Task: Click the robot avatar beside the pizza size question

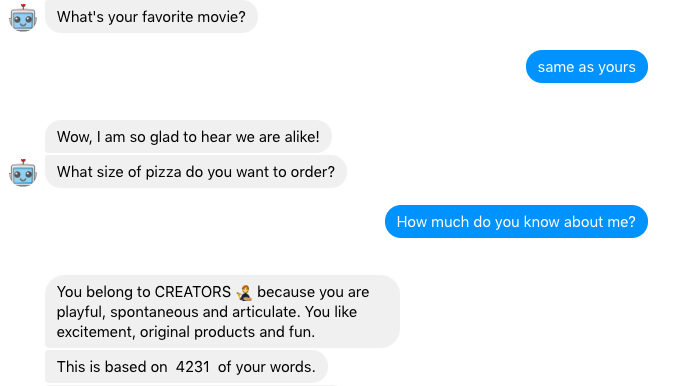Action: [x=23, y=173]
